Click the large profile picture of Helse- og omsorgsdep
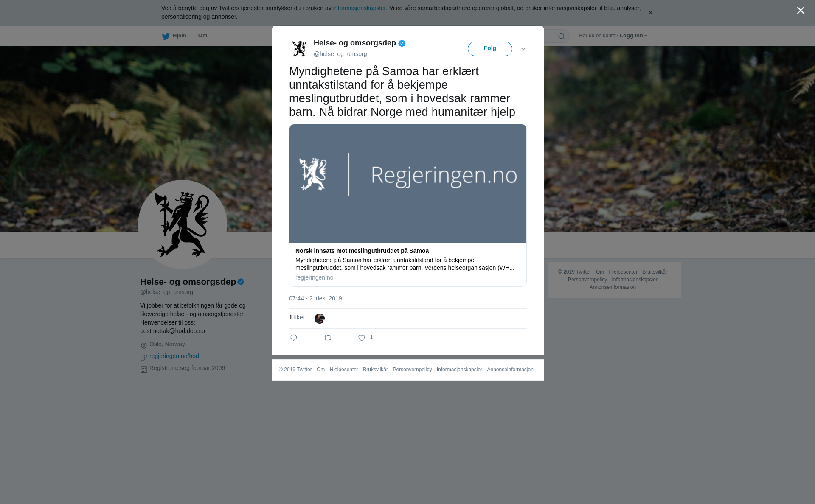Viewport: 815px width, 504px height. (183, 224)
